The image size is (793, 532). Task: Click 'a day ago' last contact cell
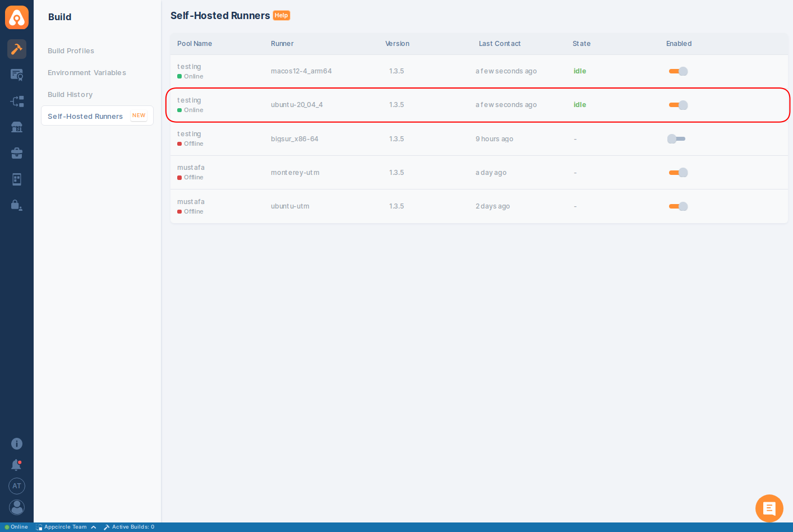pos(491,173)
